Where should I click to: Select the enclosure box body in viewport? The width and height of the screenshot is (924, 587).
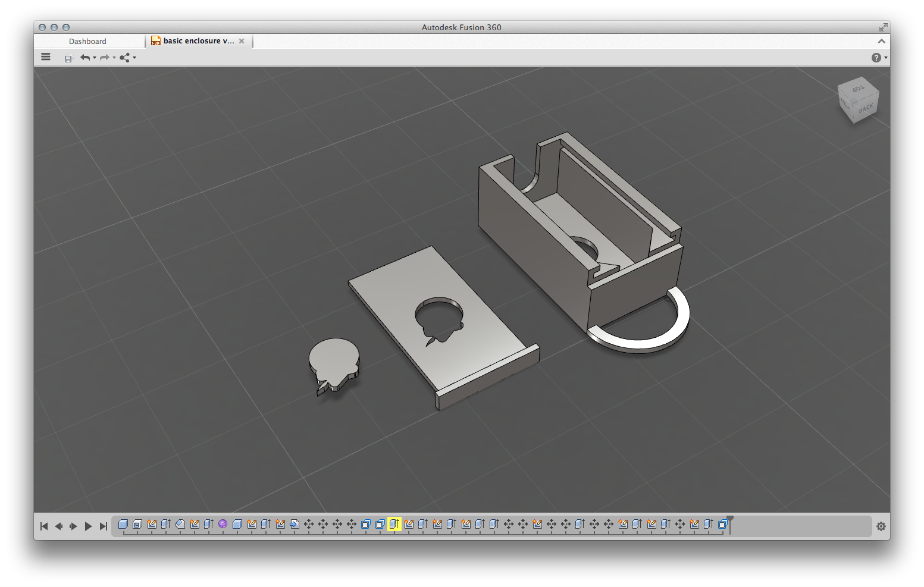(x=530, y=238)
